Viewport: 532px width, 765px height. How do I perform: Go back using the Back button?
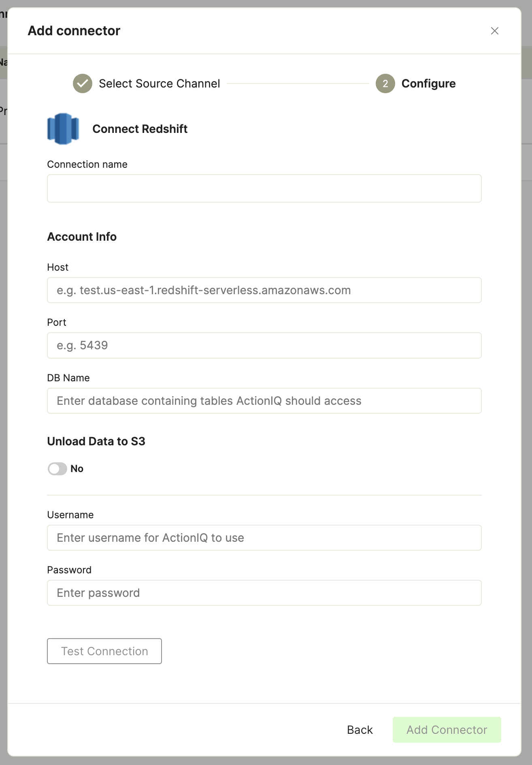(x=359, y=729)
